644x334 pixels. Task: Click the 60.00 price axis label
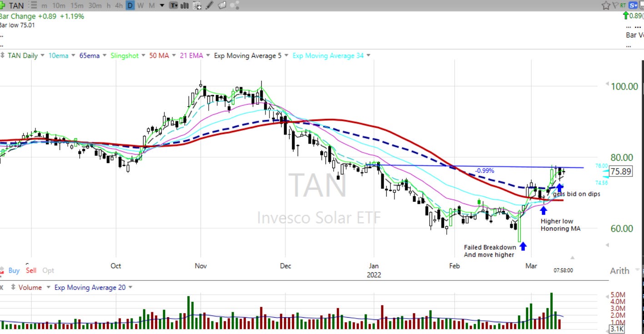(621, 228)
